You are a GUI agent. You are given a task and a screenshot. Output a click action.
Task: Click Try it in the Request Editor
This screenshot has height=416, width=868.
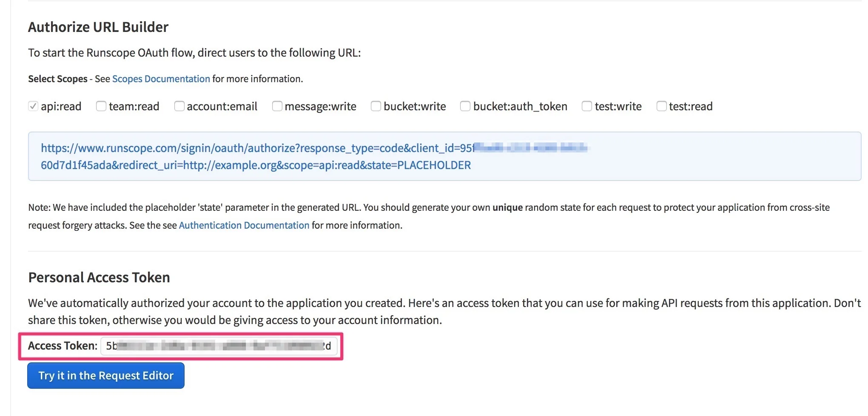click(106, 376)
